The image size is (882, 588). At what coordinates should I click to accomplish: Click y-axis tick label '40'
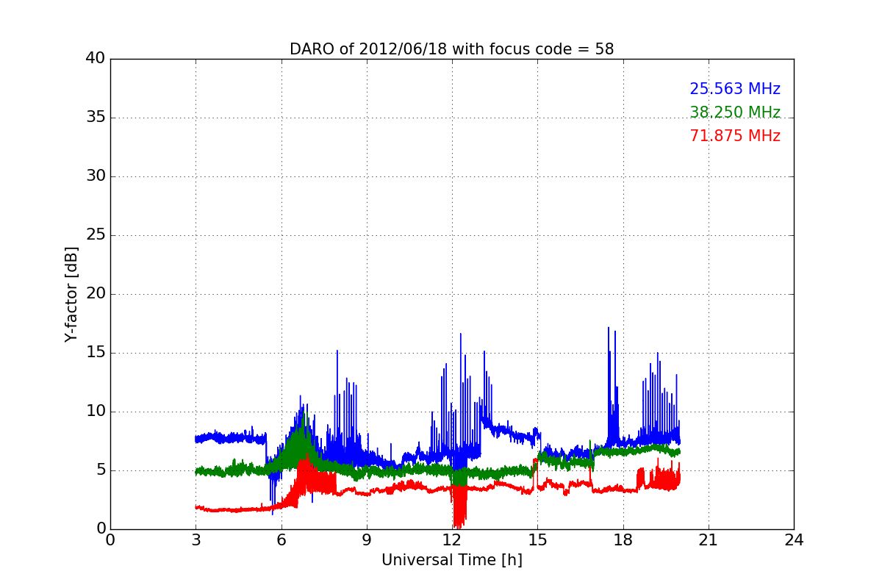coord(96,59)
